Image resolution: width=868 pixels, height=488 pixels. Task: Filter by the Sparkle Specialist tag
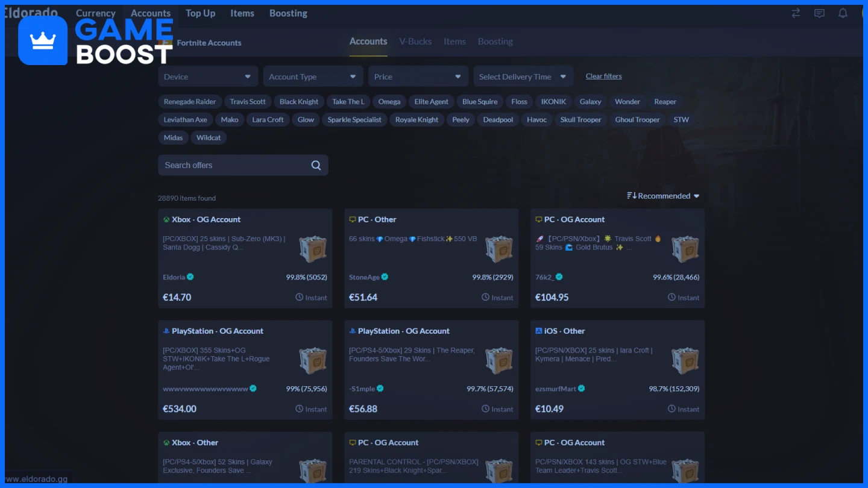354,120
